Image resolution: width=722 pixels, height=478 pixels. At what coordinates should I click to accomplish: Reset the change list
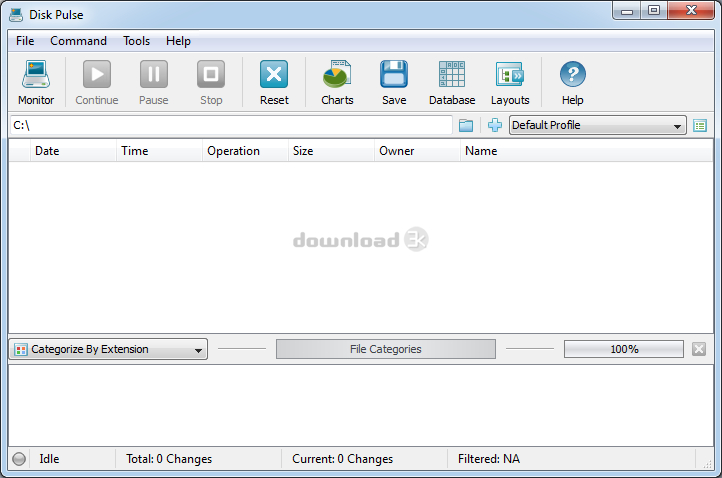click(x=274, y=82)
